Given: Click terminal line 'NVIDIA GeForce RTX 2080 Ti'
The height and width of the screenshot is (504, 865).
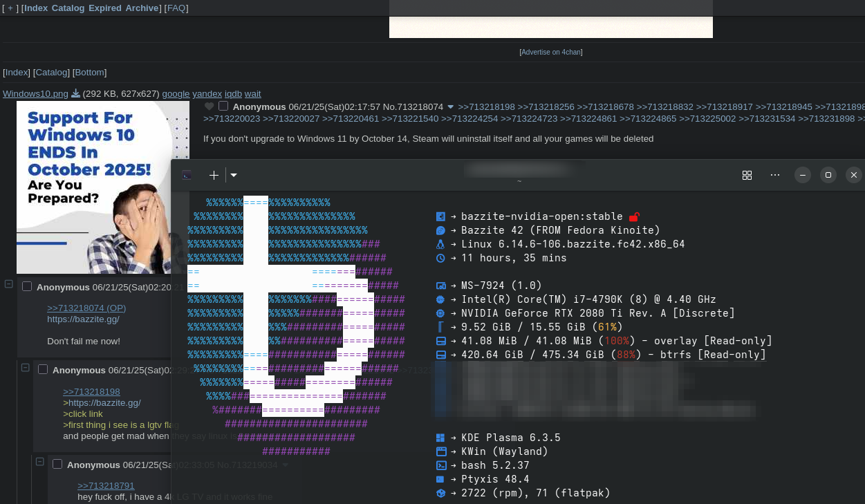Looking at the screenshot, I should tap(598, 313).
